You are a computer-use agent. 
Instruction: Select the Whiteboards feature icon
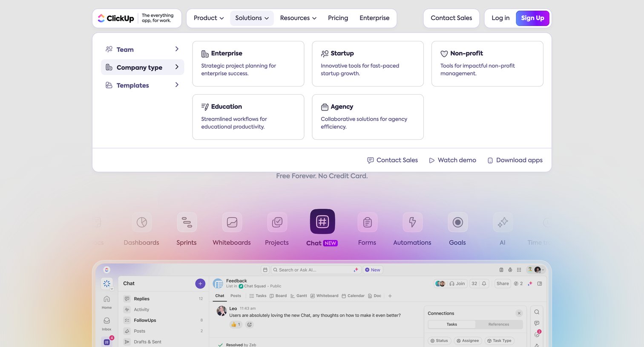point(232,222)
